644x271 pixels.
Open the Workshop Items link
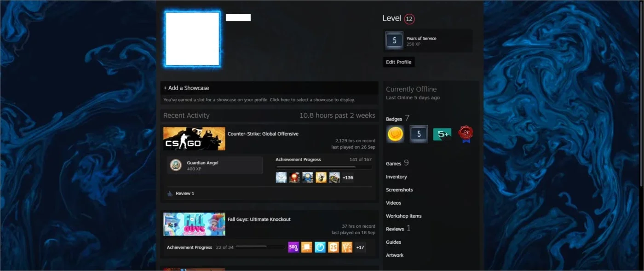point(403,216)
